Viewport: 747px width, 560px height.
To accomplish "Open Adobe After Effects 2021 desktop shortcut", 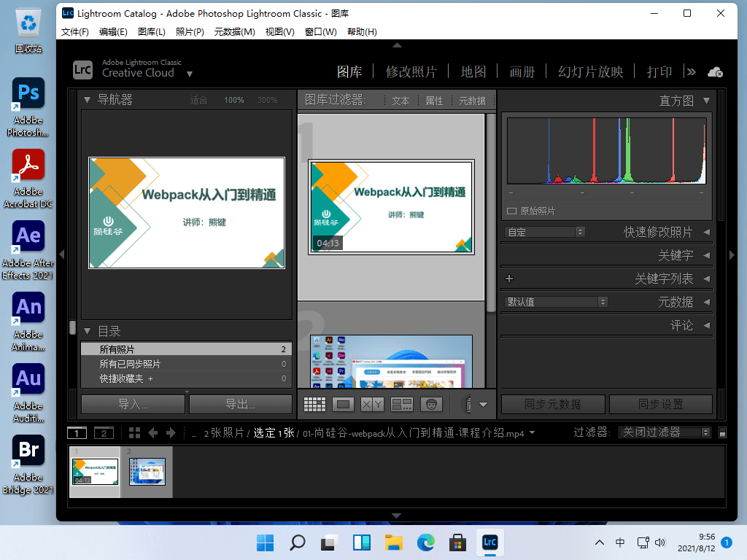I will 28,250.
